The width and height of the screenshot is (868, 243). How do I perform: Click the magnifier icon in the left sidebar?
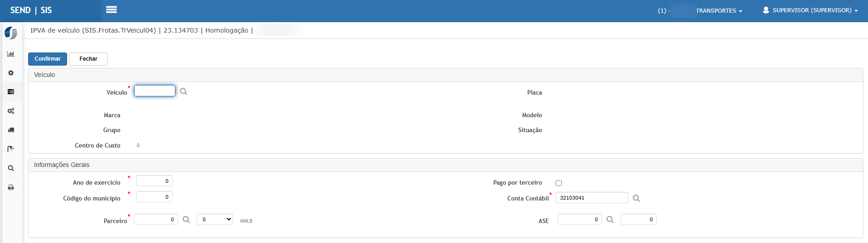pos(11,168)
